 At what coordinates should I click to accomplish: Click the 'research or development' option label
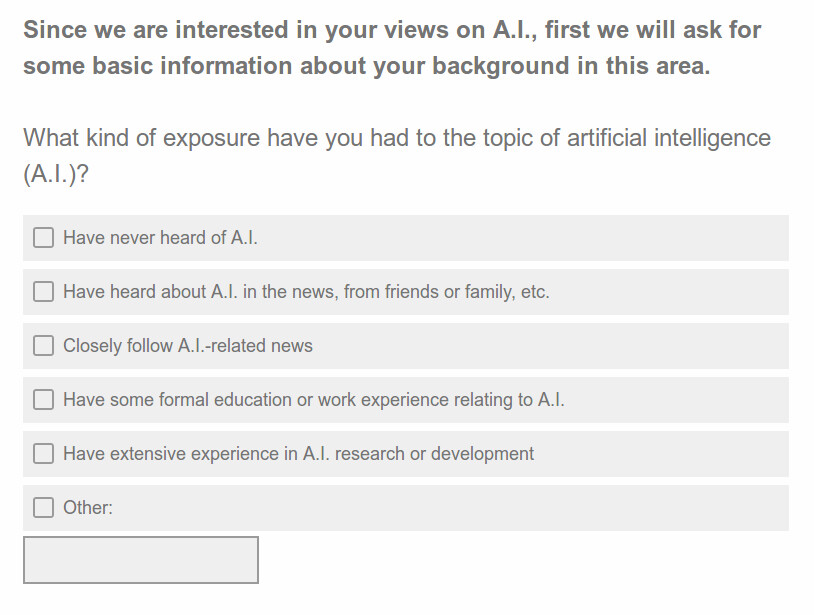click(x=434, y=454)
